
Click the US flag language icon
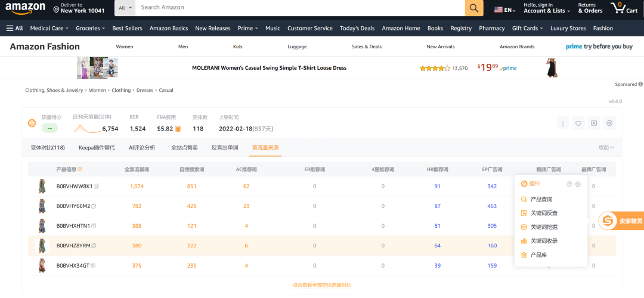[x=498, y=10]
